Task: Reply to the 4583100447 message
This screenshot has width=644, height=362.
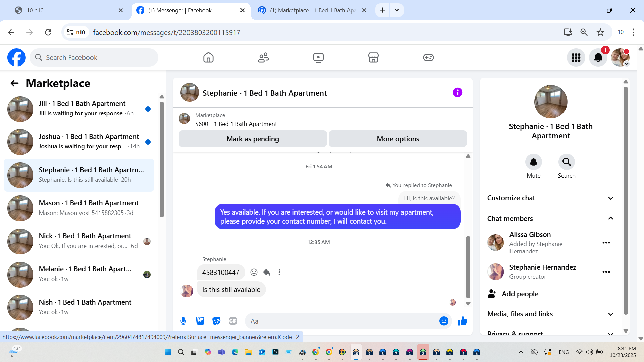Action: tap(267, 272)
